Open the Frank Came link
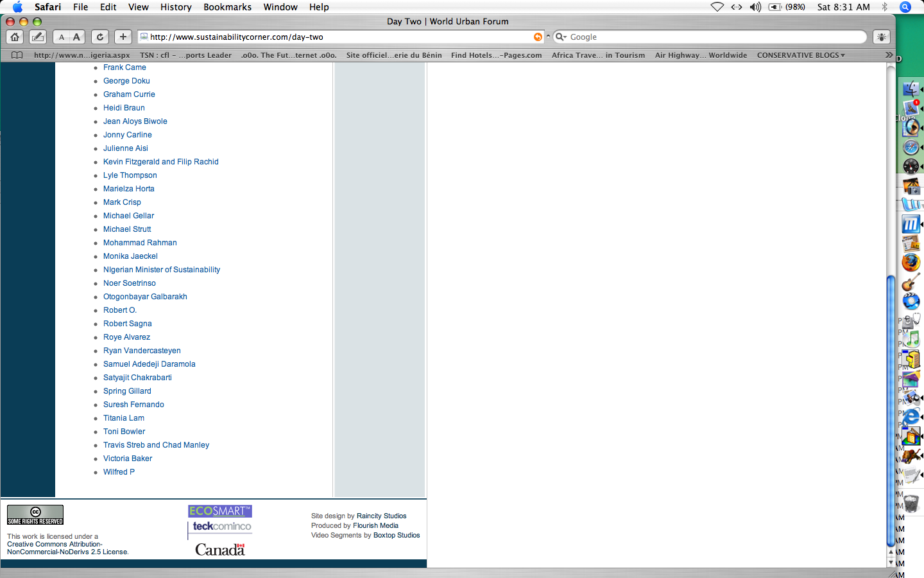This screenshot has height=578, width=924. [124, 67]
